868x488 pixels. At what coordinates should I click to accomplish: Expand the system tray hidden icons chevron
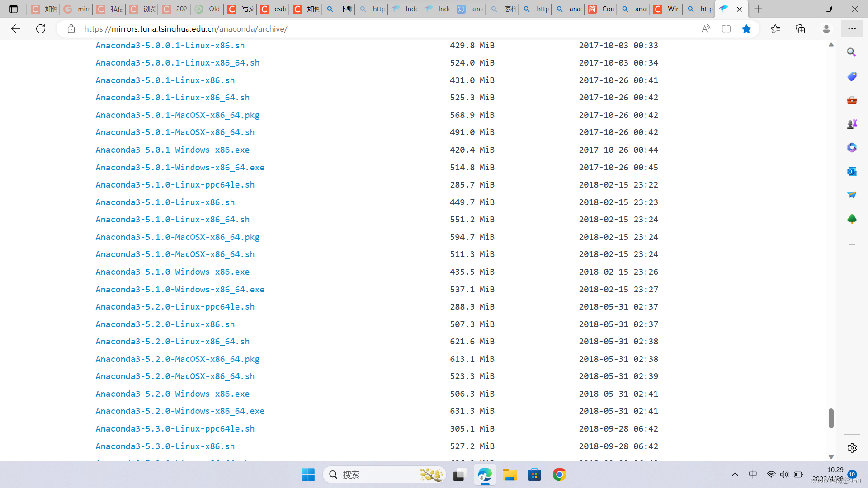point(735,474)
